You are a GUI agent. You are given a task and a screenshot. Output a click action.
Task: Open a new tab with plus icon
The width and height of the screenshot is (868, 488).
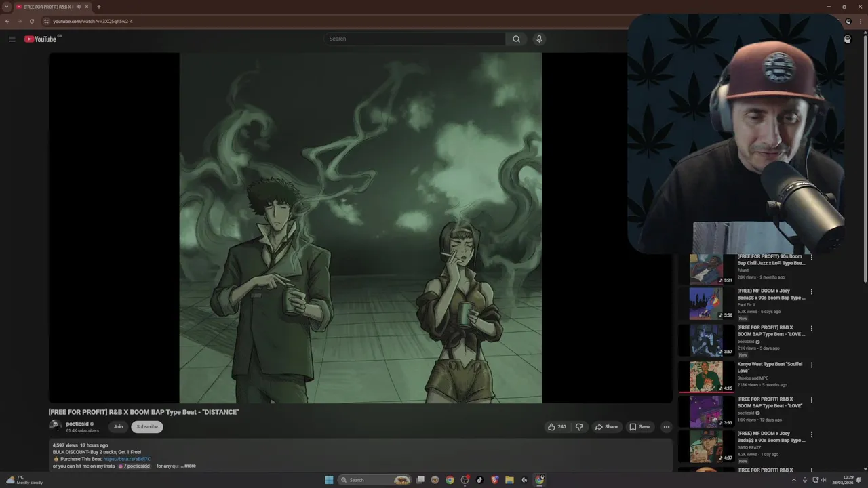tap(98, 7)
